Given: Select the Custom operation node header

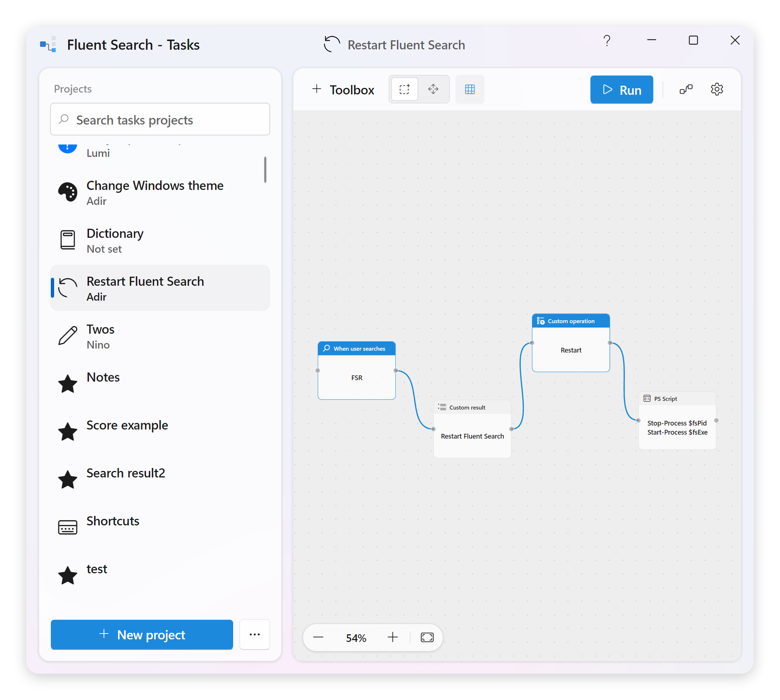Looking at the screenshot, I should point(571,321).
